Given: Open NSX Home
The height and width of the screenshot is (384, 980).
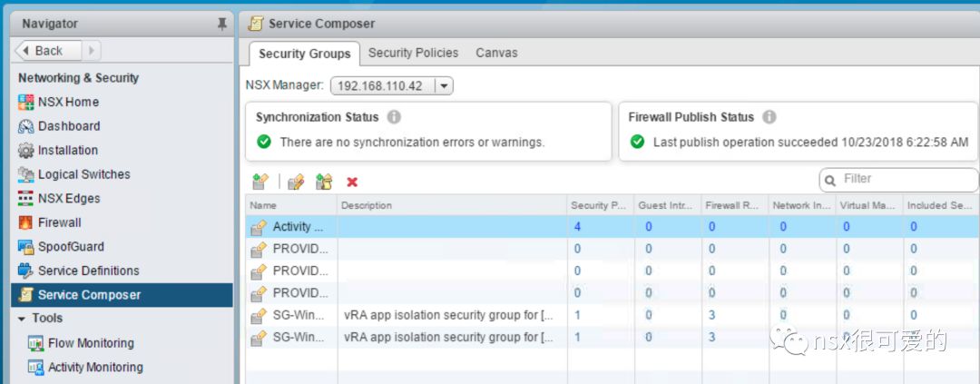Looking at the screenshot, I should pyautogui.click(x=68, y=102).
